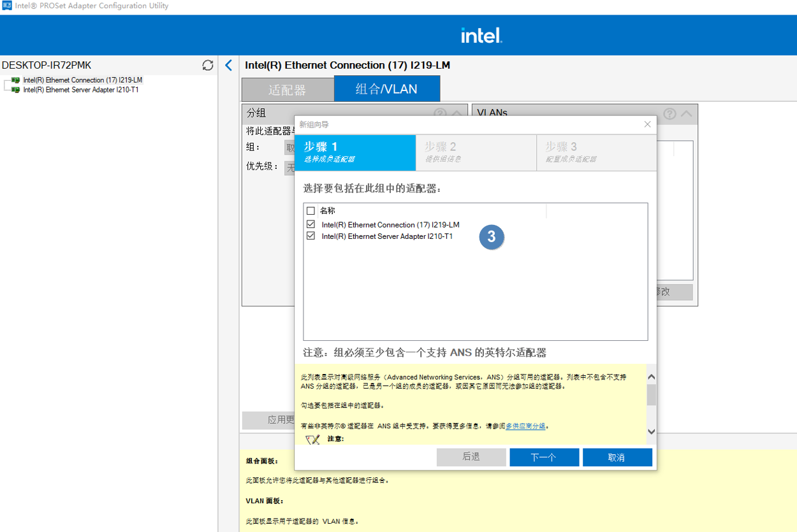
Task: Click the VLAN 面板 help heading
Action: point(265,501)
